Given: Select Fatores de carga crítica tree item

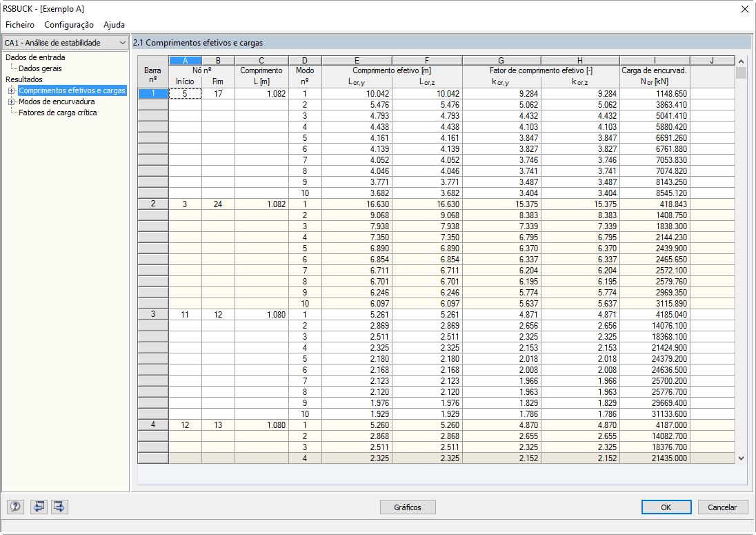Looking at the screenshot, I should click(57, 113).
